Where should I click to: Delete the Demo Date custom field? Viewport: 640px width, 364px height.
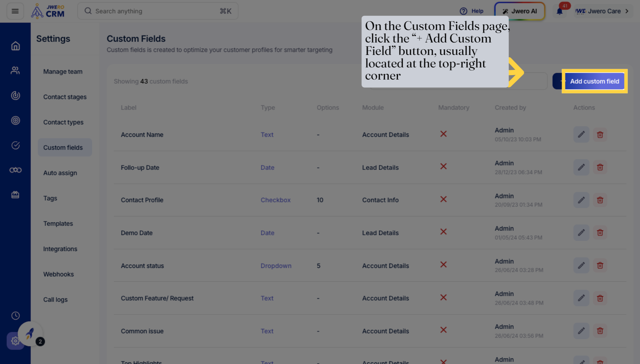coord(600,233)
